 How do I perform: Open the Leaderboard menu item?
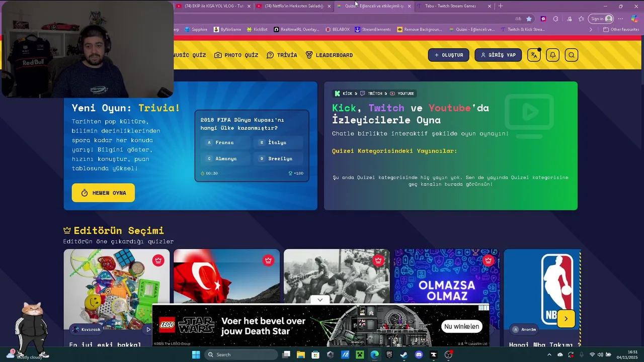329,55
